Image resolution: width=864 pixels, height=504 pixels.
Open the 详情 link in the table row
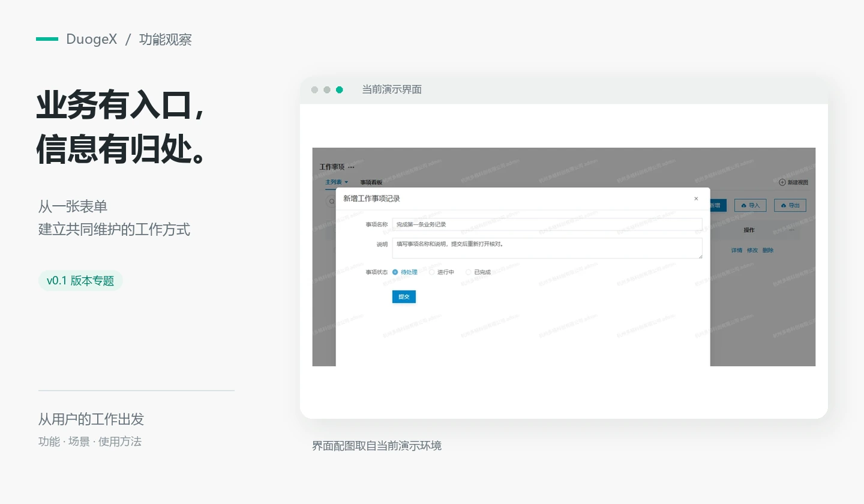tap(736, 250)
